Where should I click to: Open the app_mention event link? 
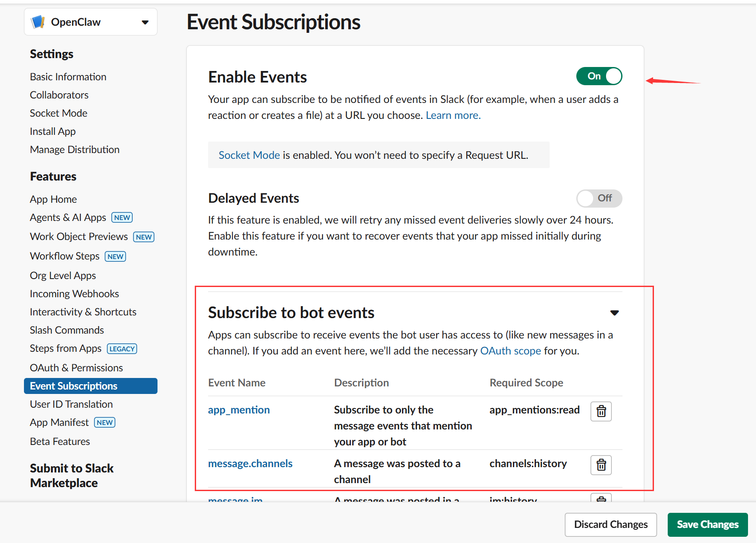coord(239,410)
